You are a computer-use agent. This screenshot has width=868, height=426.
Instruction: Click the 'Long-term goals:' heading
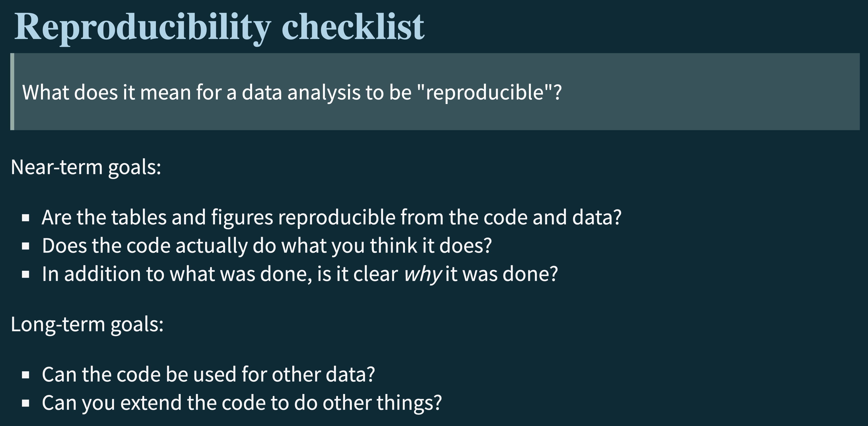point(87,324)
